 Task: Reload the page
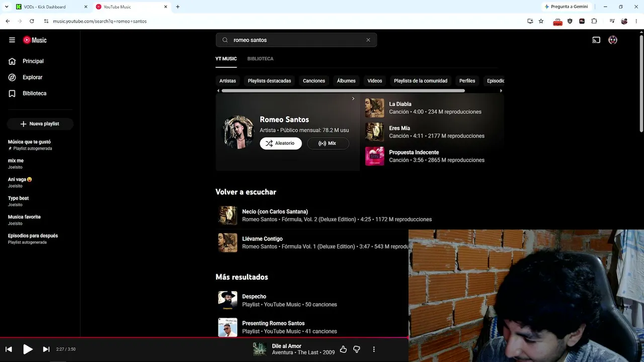32,21
